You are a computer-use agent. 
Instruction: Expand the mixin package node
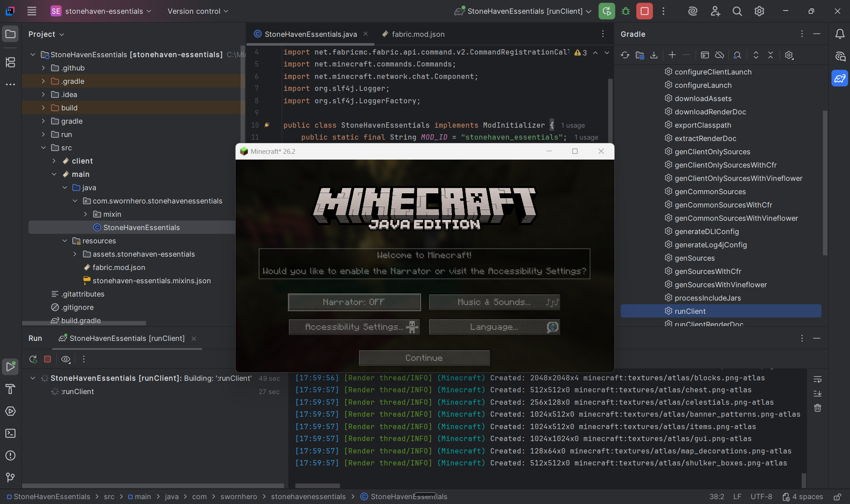(x=85, y=214)
